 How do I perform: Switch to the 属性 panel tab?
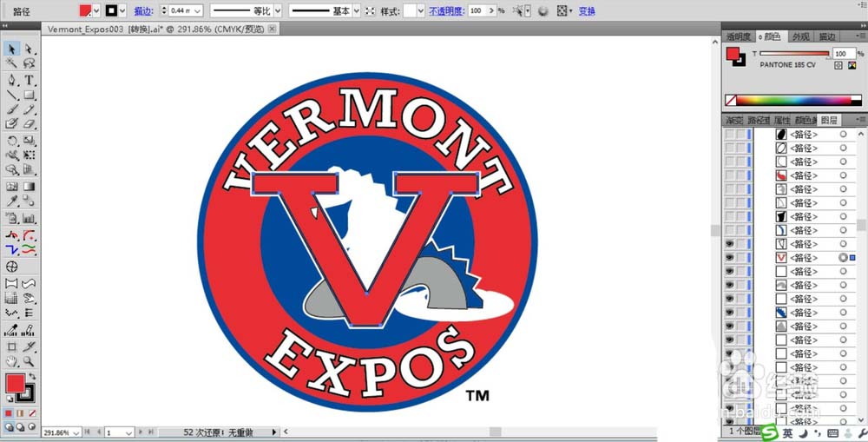click(x=782, y=120)
